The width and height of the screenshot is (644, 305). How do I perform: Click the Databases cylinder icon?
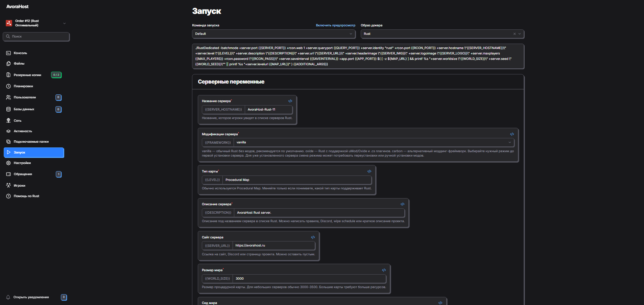pyautogui.click(x=8, y=109)
